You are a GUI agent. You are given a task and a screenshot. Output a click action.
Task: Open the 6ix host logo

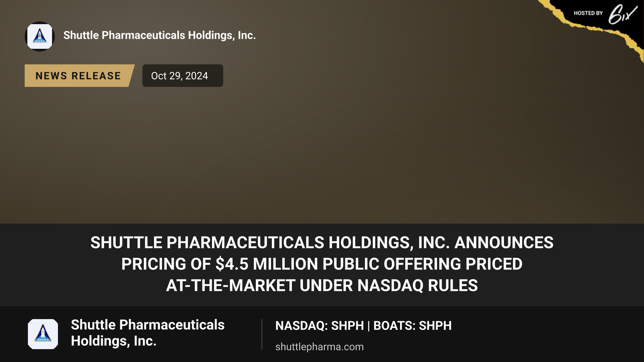coord(623,14)
